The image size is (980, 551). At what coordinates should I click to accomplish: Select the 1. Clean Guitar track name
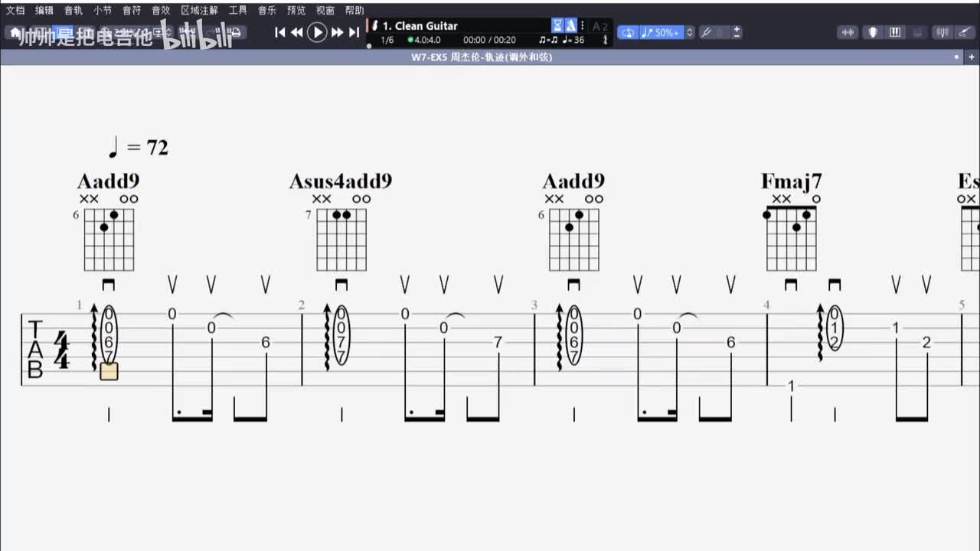coord(420,25)
